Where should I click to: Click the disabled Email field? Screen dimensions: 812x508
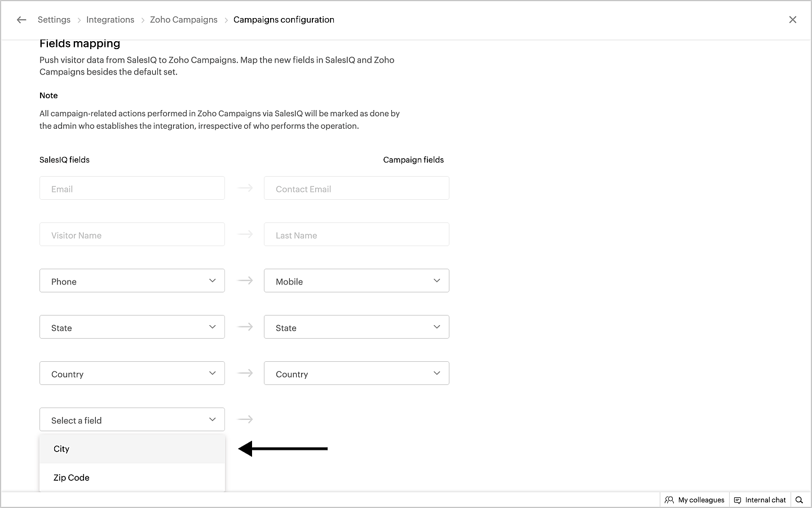[x=132, y=189]
